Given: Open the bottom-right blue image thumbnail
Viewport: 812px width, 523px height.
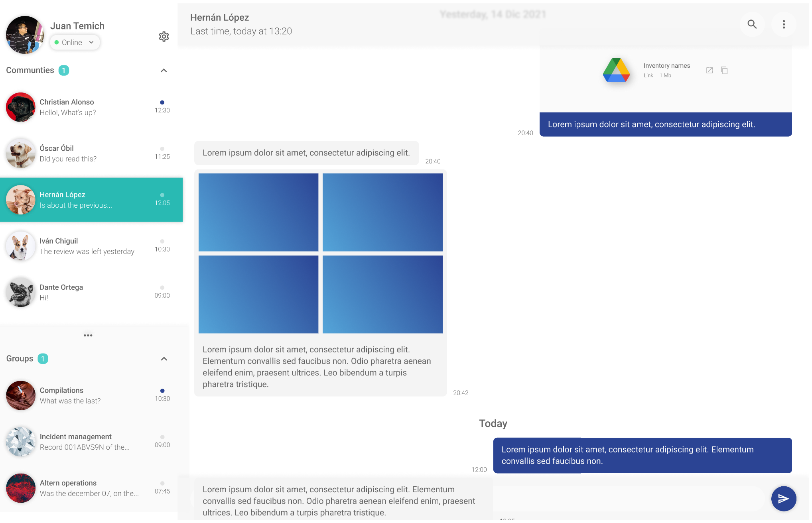Looking at the screenshot, I should click(382, 294).
